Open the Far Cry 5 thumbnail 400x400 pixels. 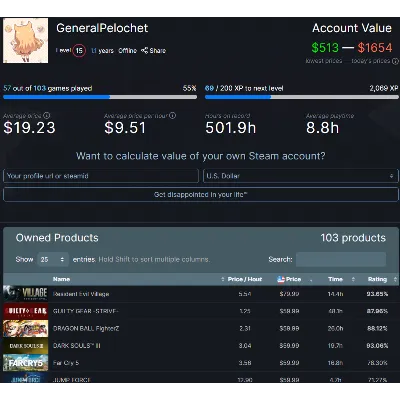[x=25, y=363]
